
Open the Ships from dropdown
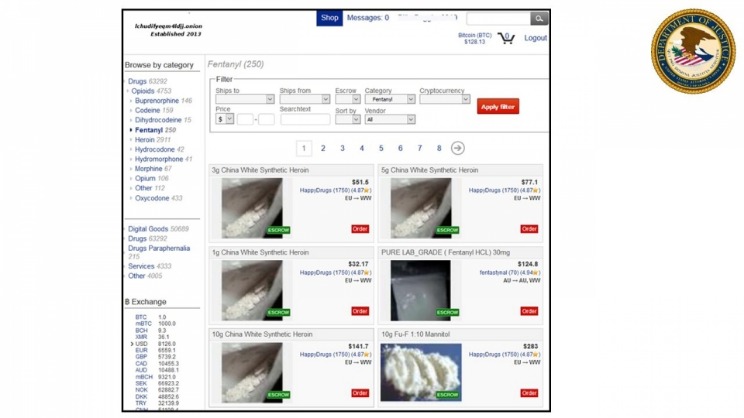coord(305,100)
